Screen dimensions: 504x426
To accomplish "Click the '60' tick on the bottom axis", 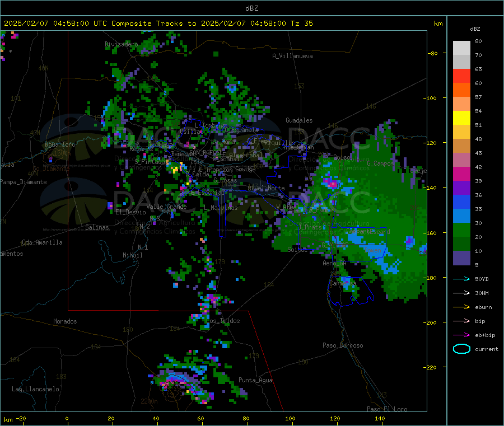I will coord(200,418).
